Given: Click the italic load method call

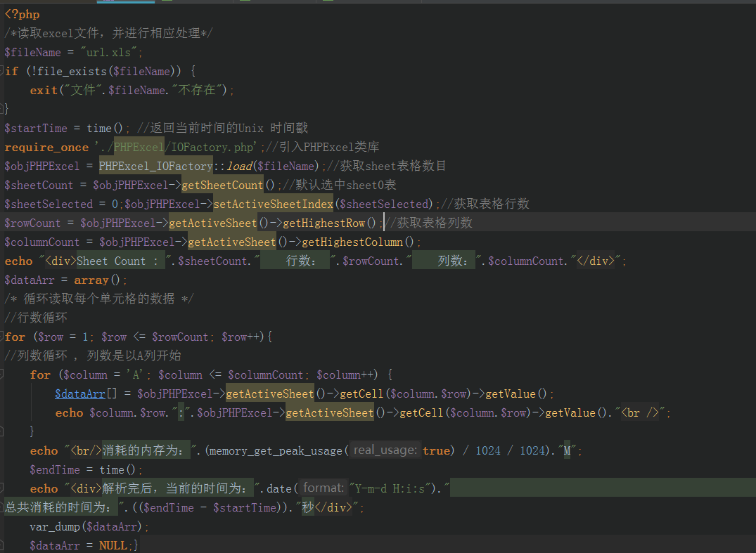Looking at the screenshot, I should coord(240,167).
